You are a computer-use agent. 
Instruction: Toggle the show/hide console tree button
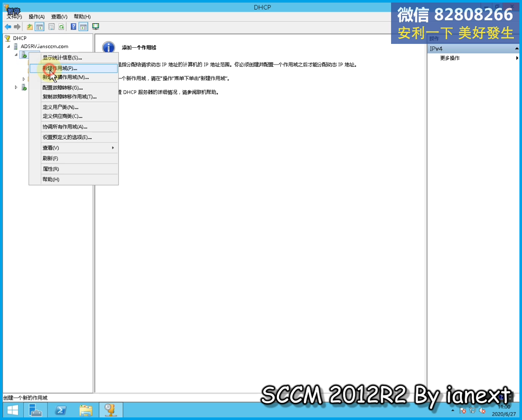(40, 27)
